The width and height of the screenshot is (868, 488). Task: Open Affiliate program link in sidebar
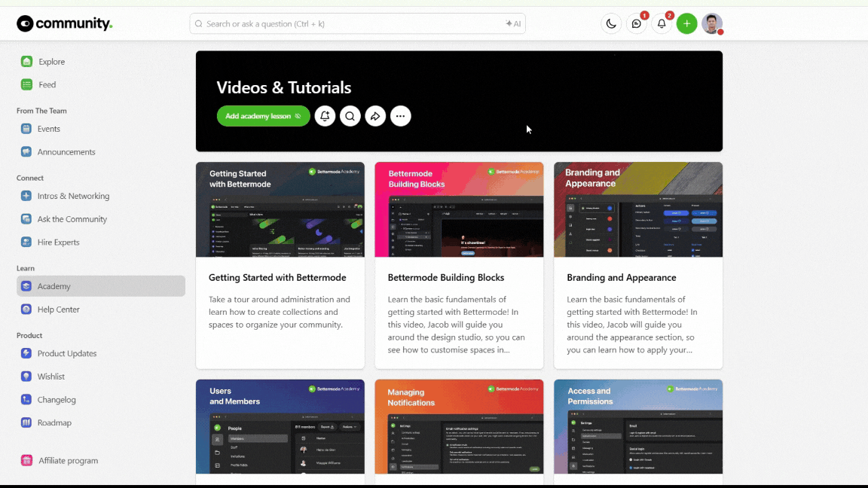coord(68,461)
